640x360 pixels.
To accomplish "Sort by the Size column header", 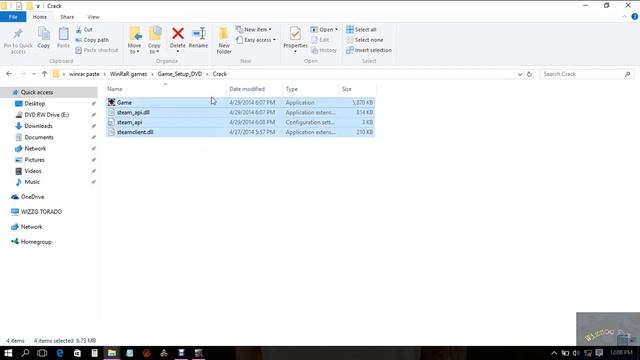I will tap(347, 89).
